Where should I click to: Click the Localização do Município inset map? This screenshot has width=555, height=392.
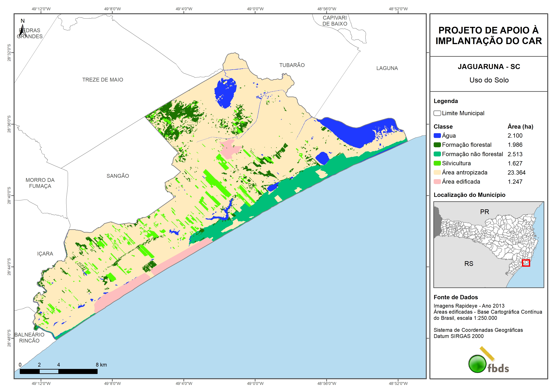tap(489, 244)
